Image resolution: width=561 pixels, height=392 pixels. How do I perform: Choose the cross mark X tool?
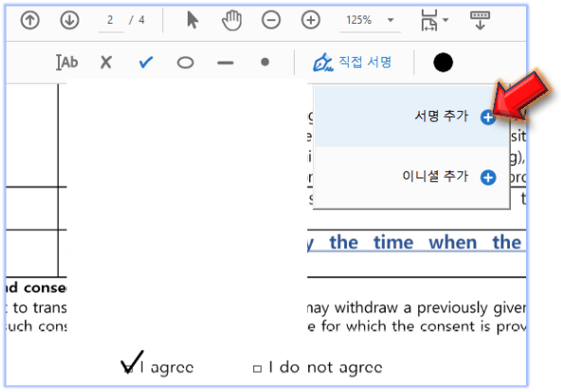tap(106, 62)
